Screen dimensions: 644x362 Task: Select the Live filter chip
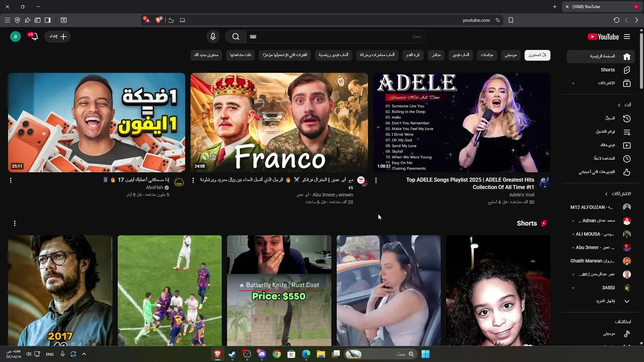pos(436,55)
